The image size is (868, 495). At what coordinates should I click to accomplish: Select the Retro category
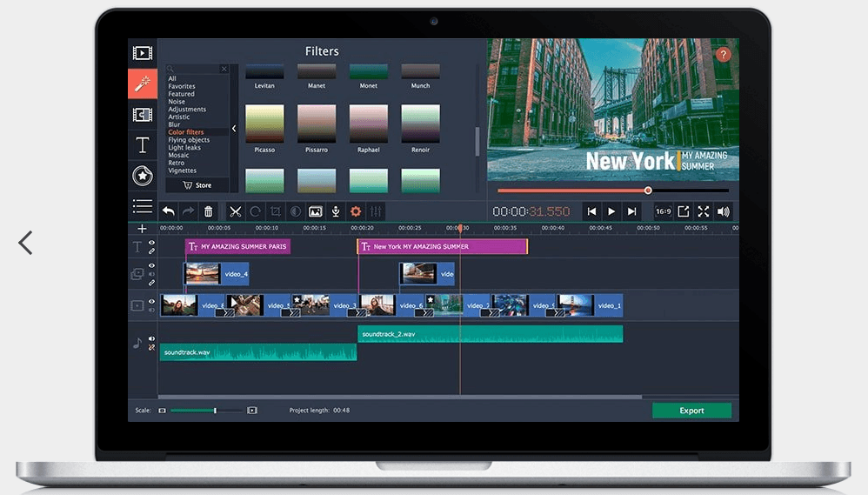[x=176, y=163]
